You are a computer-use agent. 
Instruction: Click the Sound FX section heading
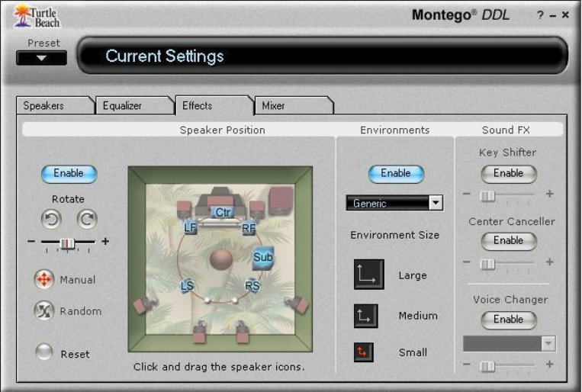click(x=506, y=130)
